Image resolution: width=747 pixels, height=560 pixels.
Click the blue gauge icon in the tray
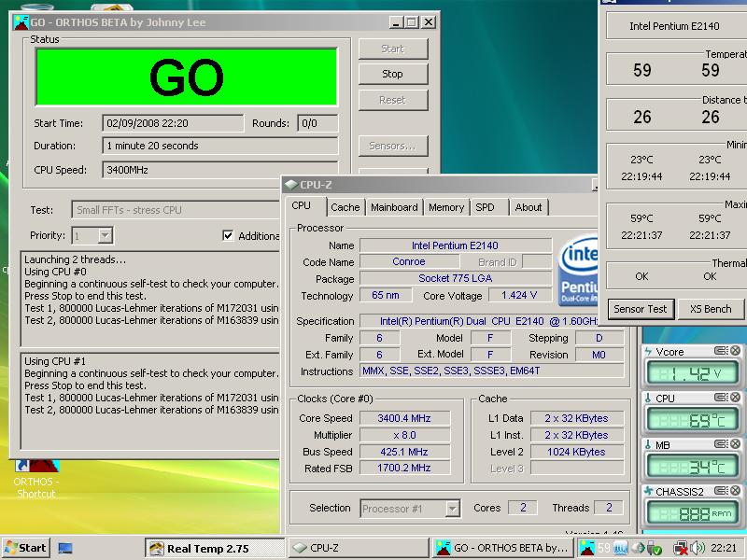[620, 548]
